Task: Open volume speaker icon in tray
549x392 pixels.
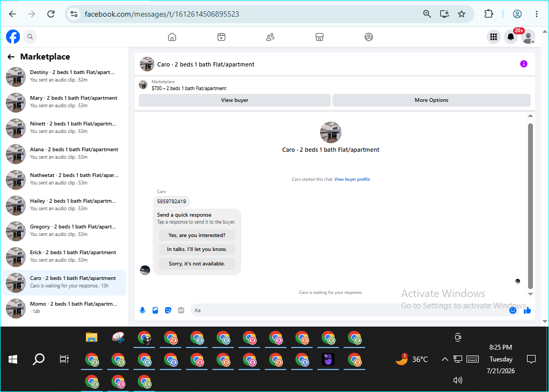Action: coord(458,380)
